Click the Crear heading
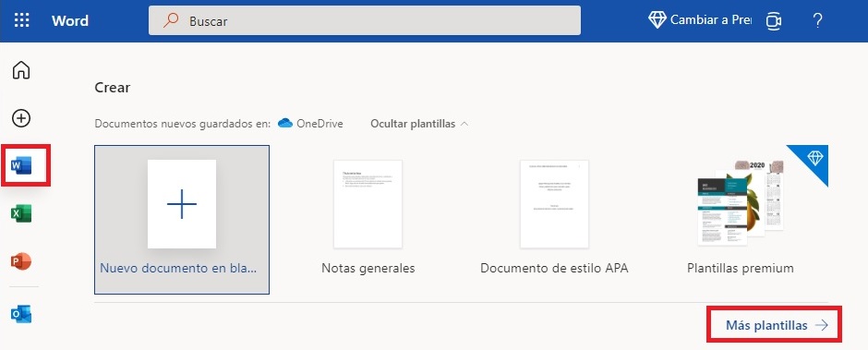This screenshot has width=868, height=350. 113,88
